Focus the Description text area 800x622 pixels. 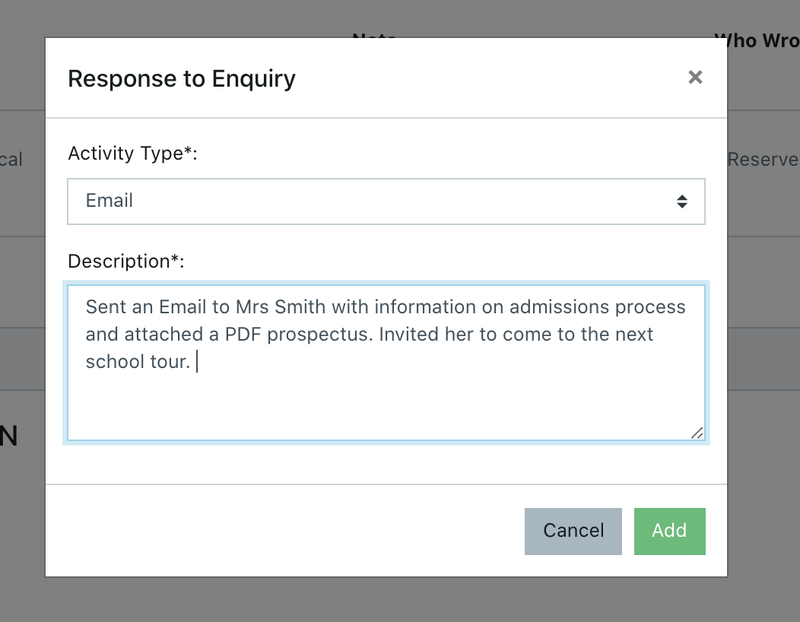[386, 362]
